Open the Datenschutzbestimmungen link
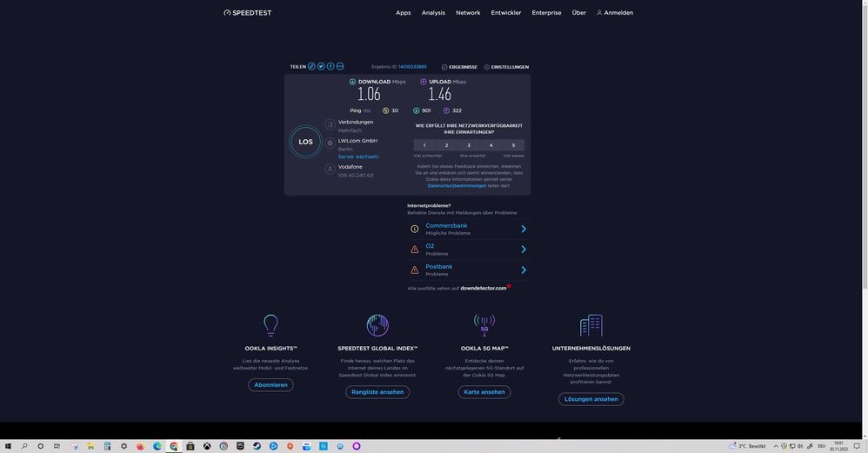Viewport: 868px width, 453px height. [457, 186]
